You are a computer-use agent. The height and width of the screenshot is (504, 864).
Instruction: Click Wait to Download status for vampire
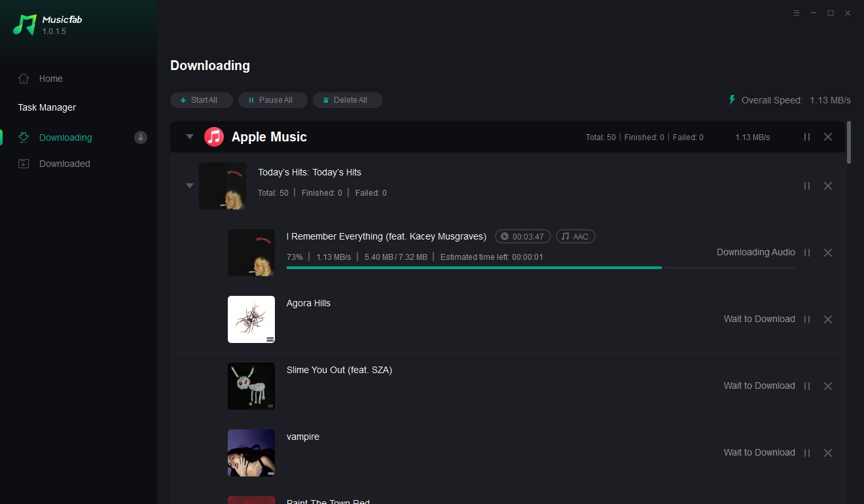759,452
